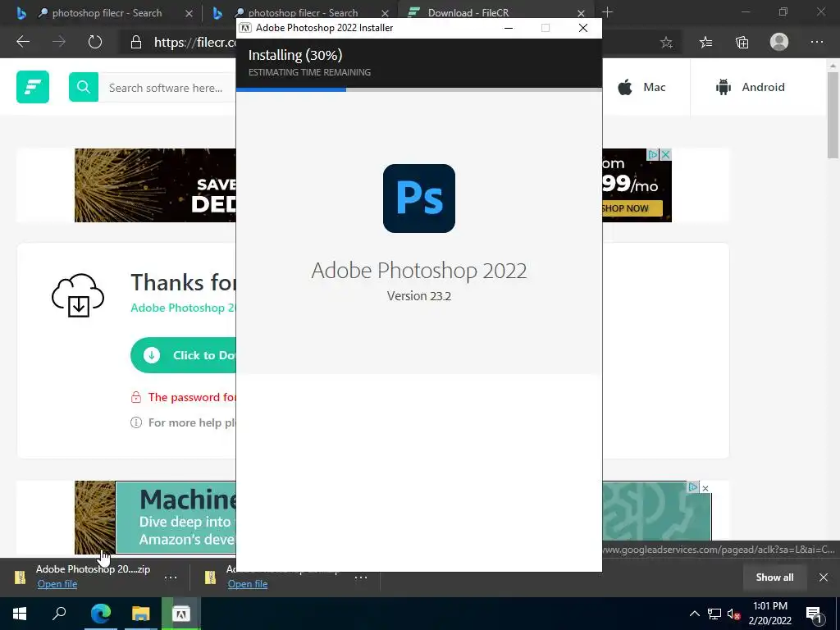Click the installer progress bar
The height and width of the screenshot is (630, 840).
[x=419, y=89]
